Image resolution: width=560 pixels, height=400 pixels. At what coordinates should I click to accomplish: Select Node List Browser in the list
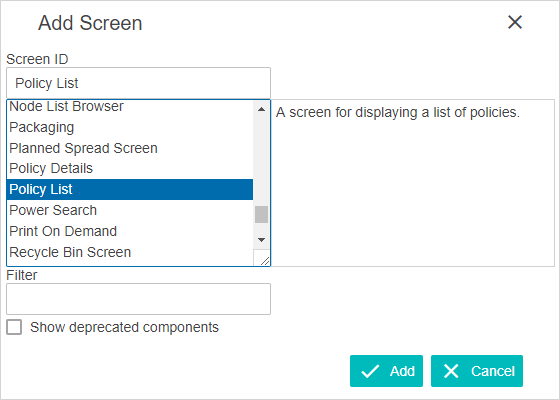click(x=130, y=106)
